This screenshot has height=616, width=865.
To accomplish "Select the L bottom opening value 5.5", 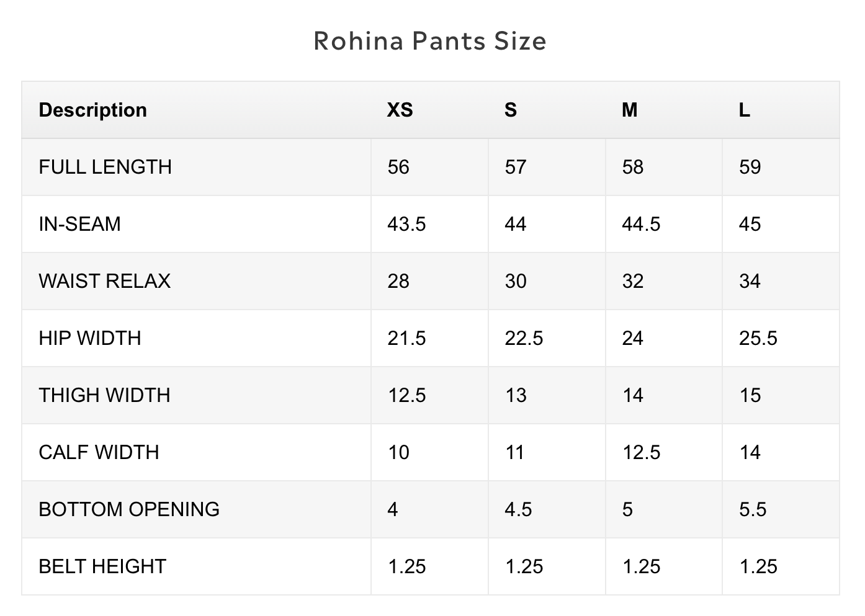I will (753, 509).
